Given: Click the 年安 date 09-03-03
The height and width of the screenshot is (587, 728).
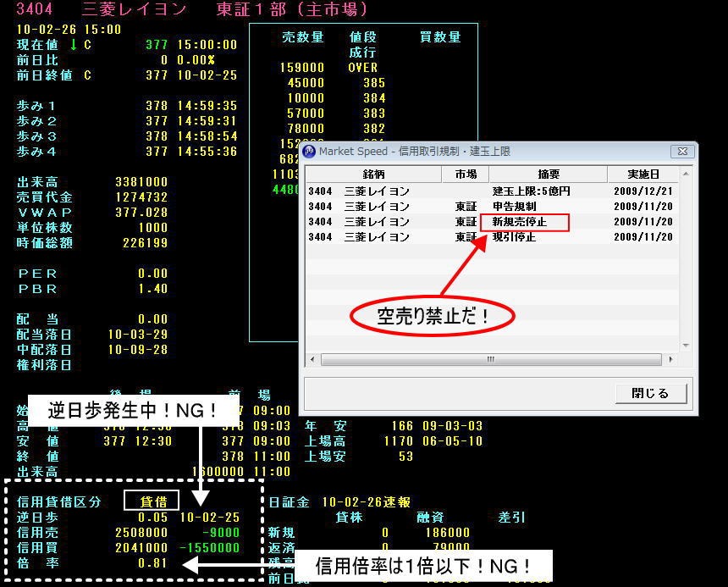Looking at the screenshot, I should click(453, 426).
